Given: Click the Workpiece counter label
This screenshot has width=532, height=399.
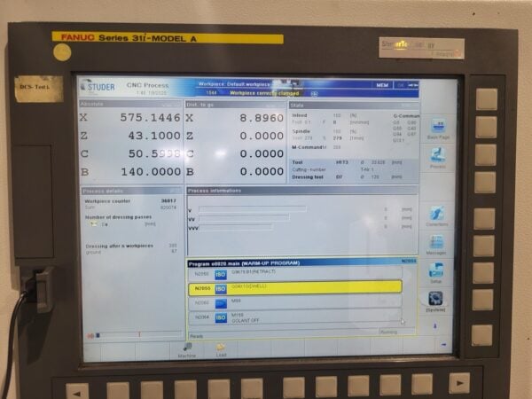Looking at the screenshot, I should pyautogui.click(x=107, y=201).
